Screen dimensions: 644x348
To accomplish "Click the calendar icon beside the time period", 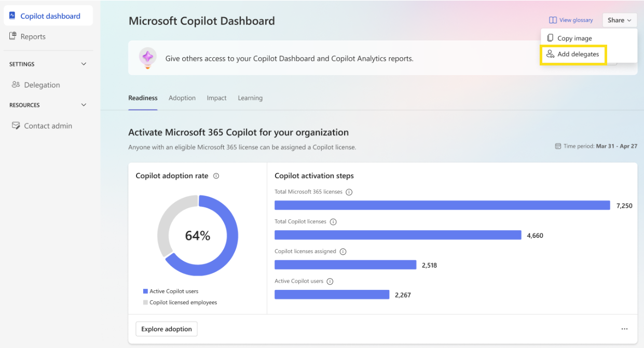I will pos(559,146).
